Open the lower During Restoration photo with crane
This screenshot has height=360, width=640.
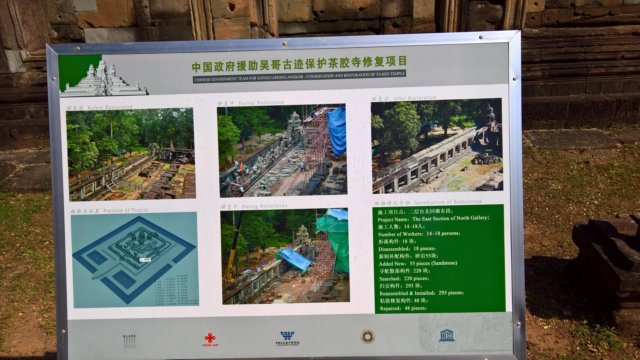click(285, 256)
